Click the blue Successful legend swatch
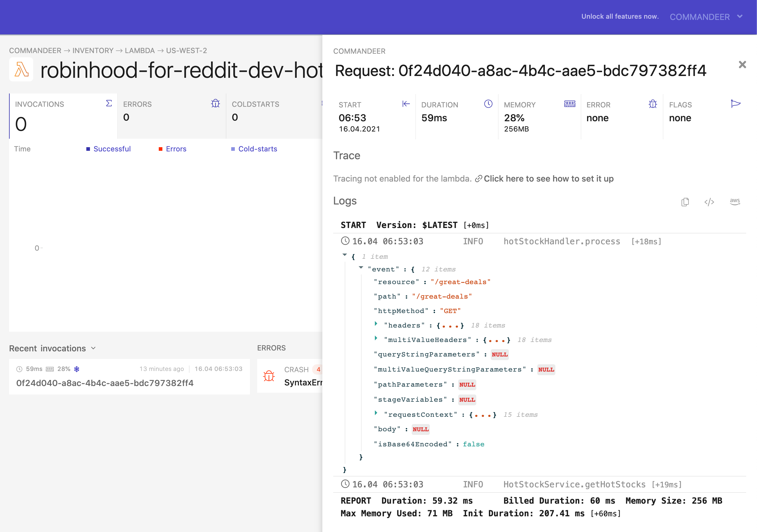 coord(88,149)
